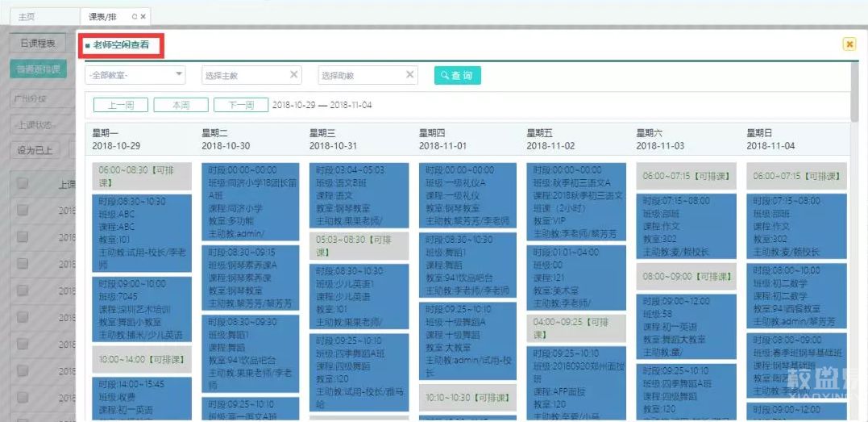868x422 pixels.
Task: Go to previous week with 上一周
Action: 120,105
